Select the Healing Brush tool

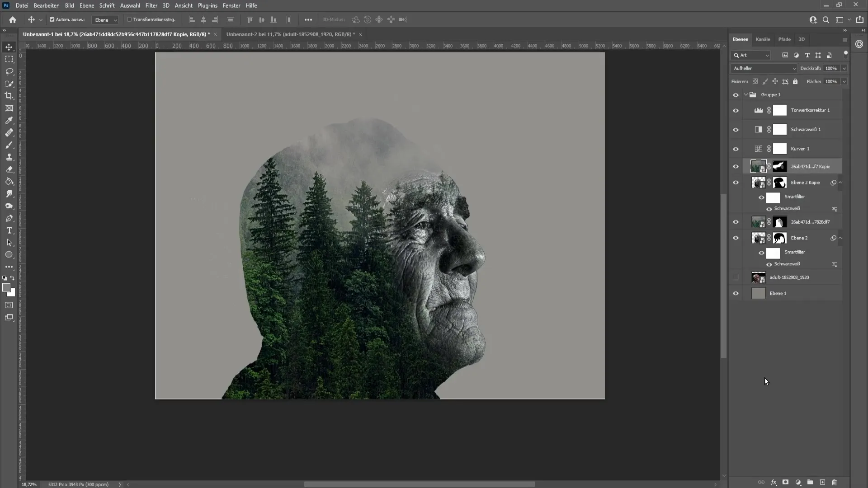(9, 133)
